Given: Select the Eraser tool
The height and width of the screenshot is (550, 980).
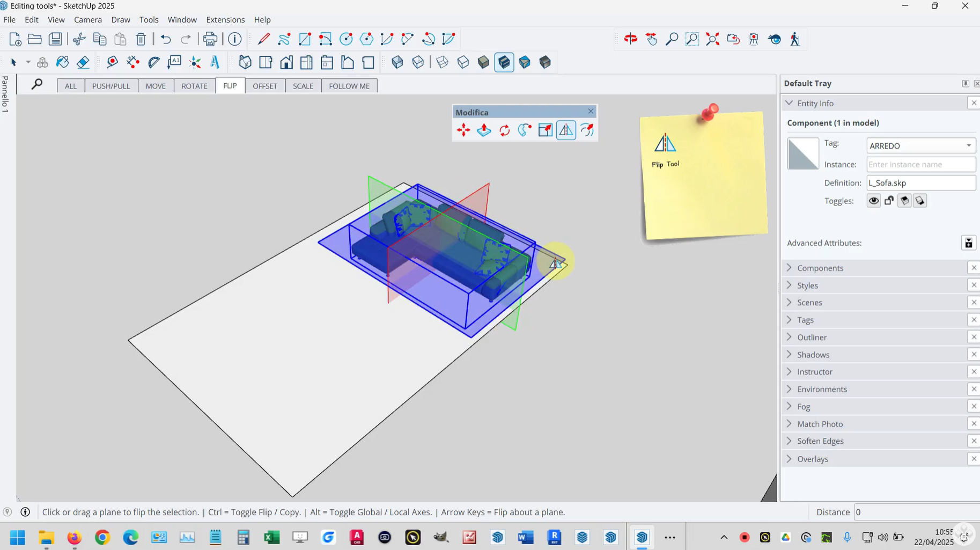Looking at the screenshot, I should pyautogui.click(x=83, y=62).
